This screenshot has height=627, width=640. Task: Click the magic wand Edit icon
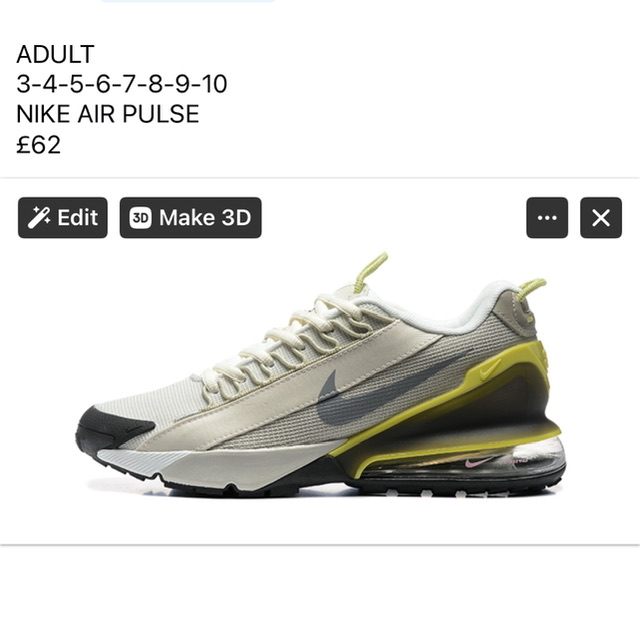point(39,217)
